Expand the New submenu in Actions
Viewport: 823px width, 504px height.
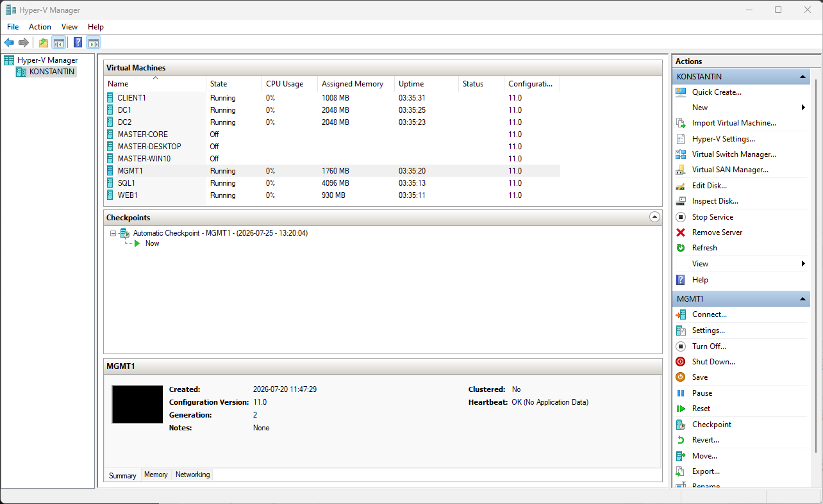coord(803,108)
